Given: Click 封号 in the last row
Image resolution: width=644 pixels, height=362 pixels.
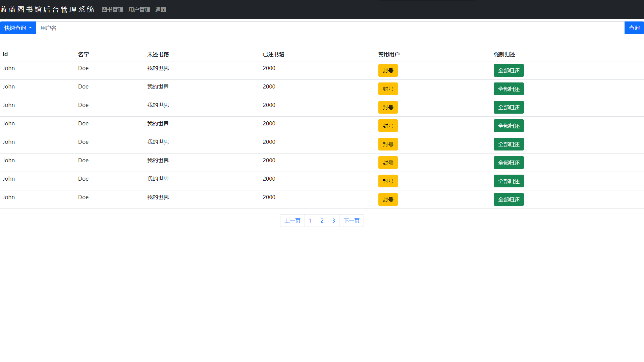Looking at the screenshot, I should tap(388, 199).
